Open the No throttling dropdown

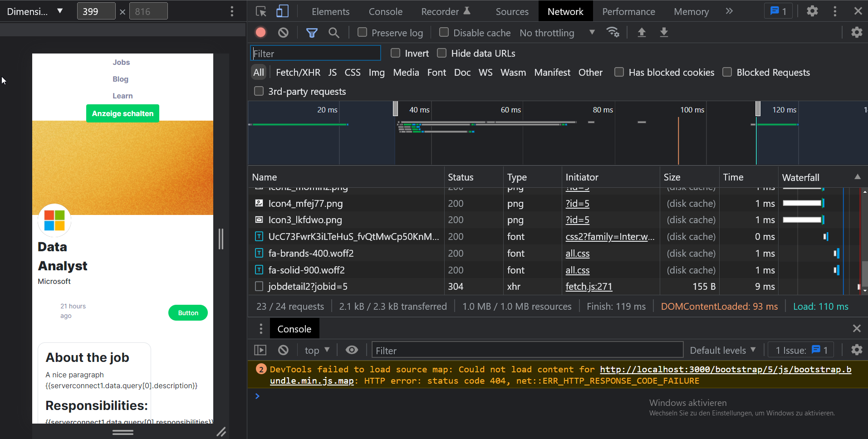click(x=557, y=33)
